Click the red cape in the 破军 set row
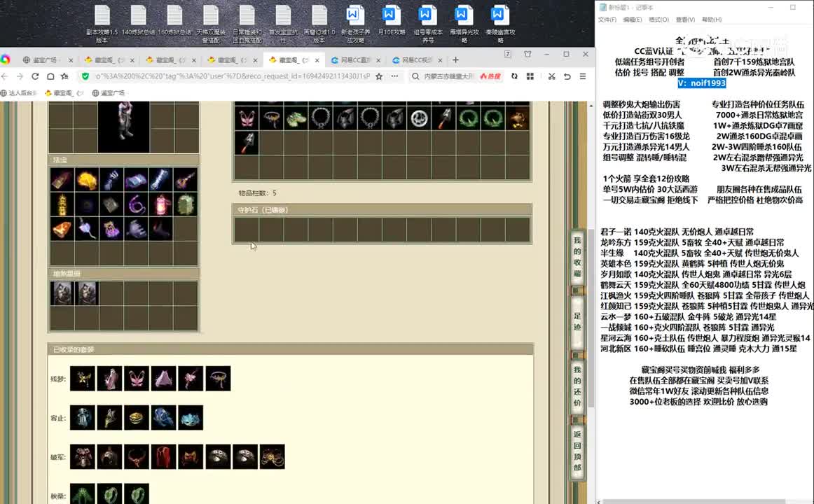The image size is (814, 504). pyautogui.click(x=163, y=457)
